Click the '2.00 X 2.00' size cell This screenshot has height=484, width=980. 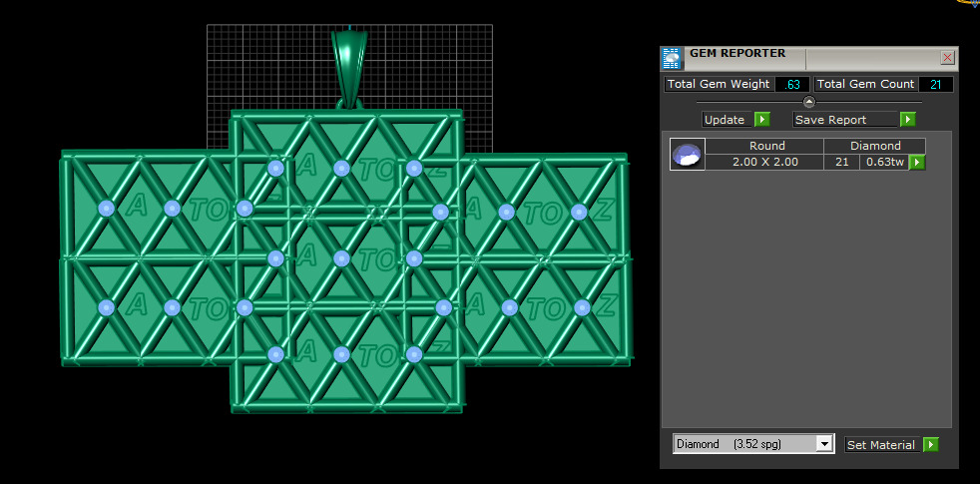tap(765, 162)
